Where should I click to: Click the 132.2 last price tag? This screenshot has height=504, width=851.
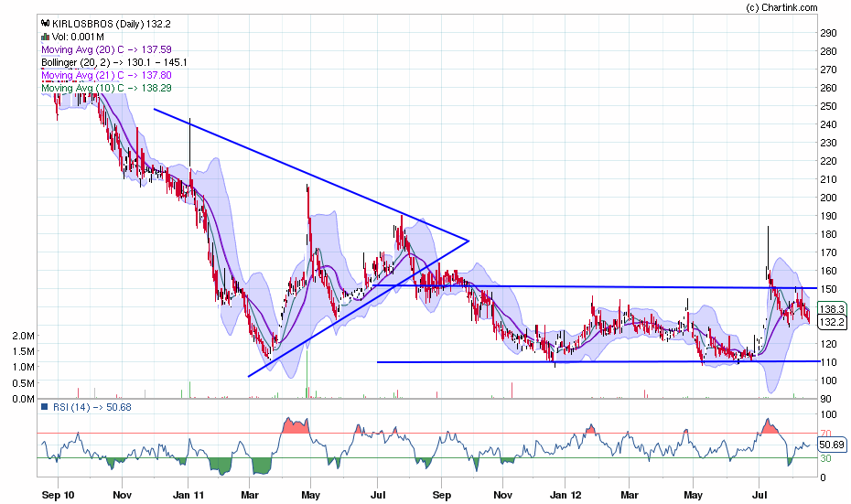pyautogui.click(x=832, y=322)
